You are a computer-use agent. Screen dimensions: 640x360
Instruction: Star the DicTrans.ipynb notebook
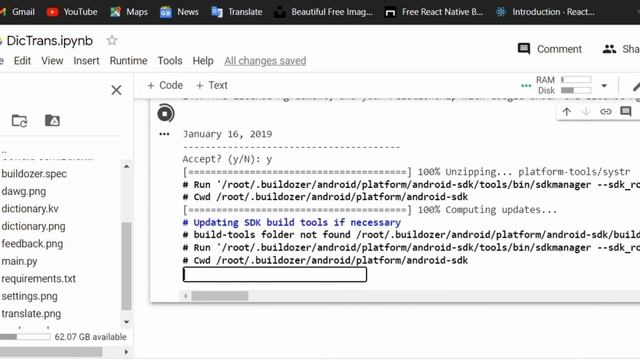click(112, 40)
